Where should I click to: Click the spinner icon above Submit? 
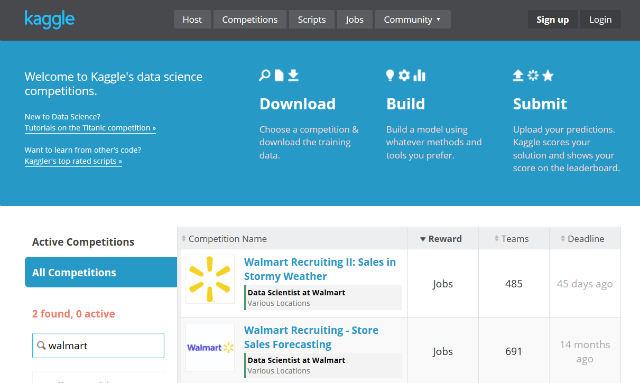pyautogui.click(x=533, y=75)
